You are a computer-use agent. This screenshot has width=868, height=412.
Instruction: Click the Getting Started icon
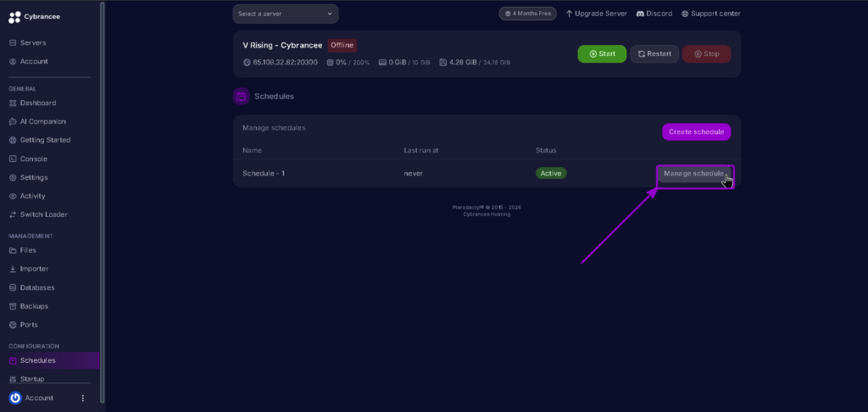[13, 140]
